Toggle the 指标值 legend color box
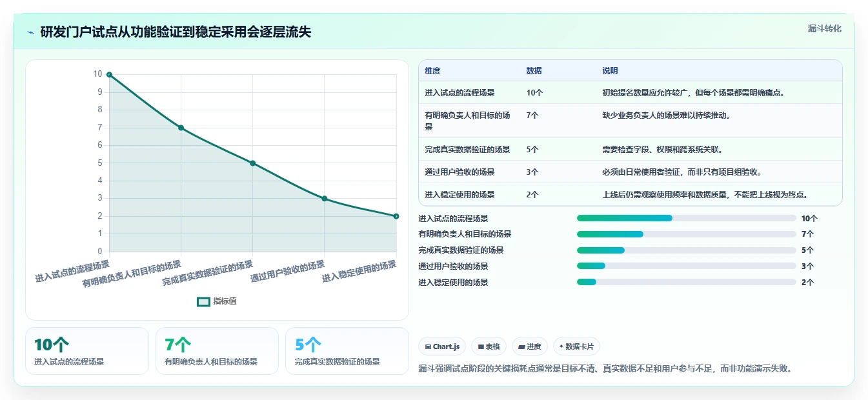The image size is (868, 400). click(203, 301)
